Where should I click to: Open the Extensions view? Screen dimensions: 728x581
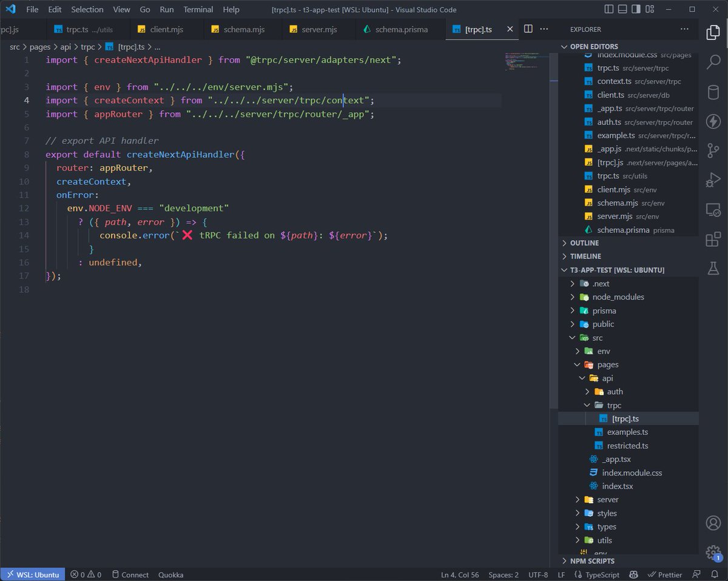click(x=713, y=240)
